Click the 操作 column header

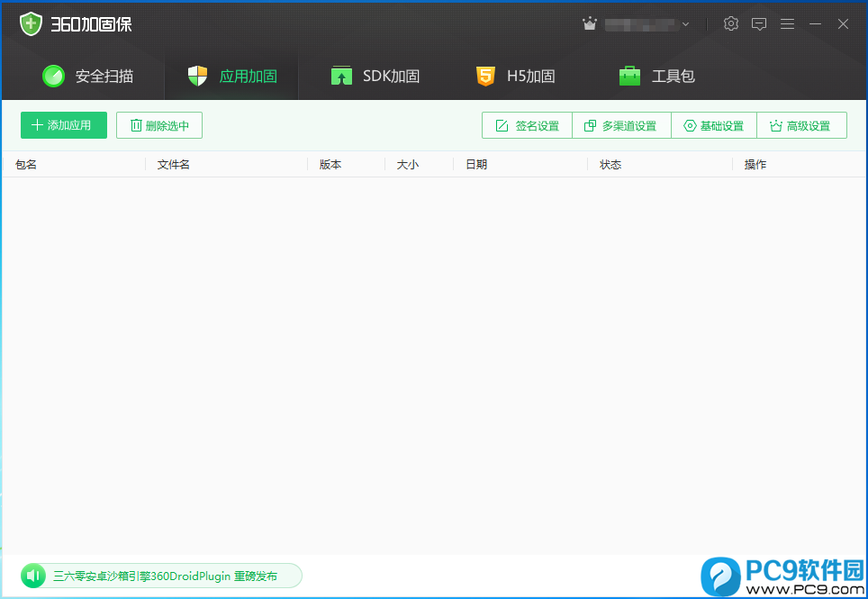tap(755, 165)
